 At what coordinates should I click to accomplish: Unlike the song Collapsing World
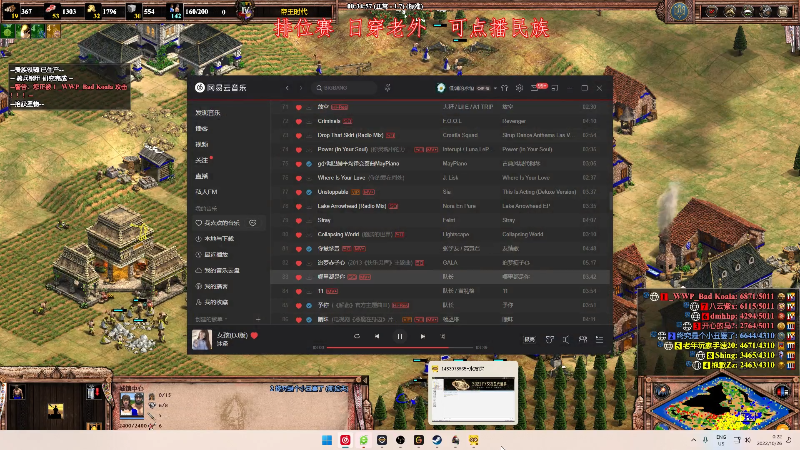coord(298,235)
